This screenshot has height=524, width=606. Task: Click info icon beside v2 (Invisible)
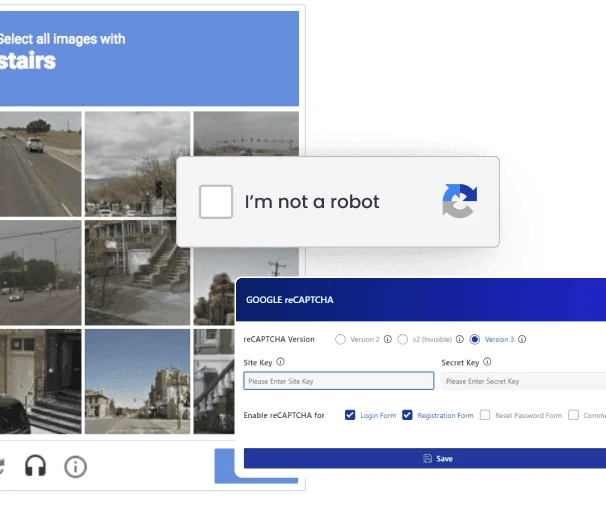[460, 339]
